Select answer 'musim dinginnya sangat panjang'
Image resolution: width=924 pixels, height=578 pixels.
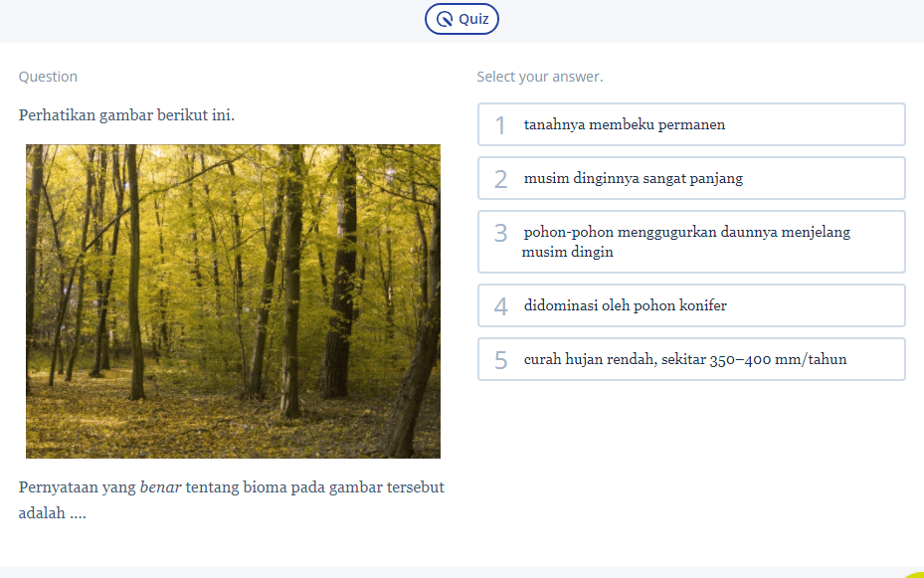pos(633,179)
